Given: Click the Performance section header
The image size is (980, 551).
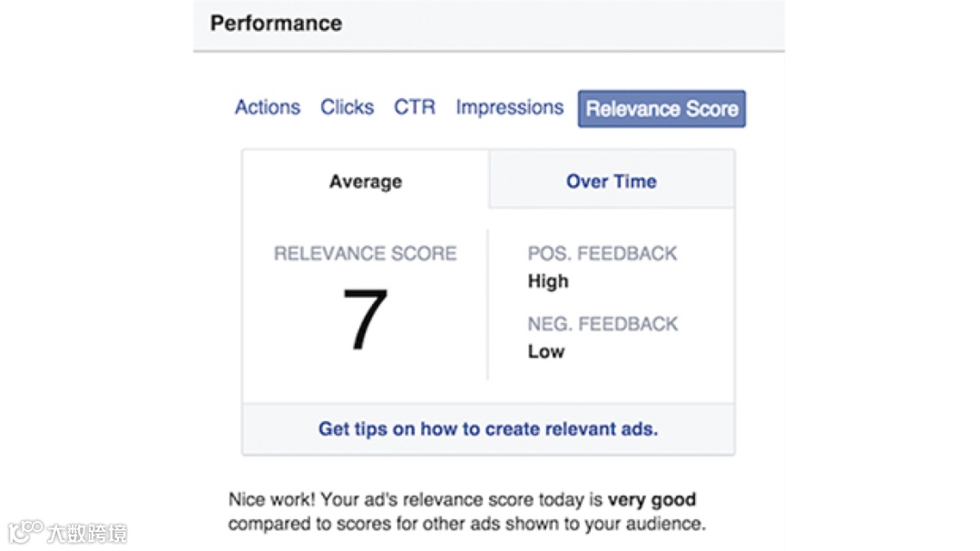Looking at the screenshot, I should pyautogui.click(x=275, y=23).
